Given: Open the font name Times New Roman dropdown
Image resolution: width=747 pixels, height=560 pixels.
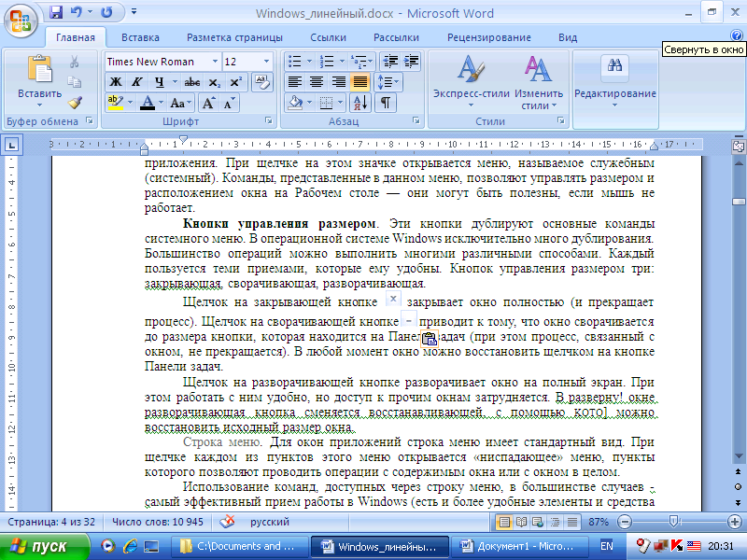Looking at the screenshot, I should [x=215, y=62].
